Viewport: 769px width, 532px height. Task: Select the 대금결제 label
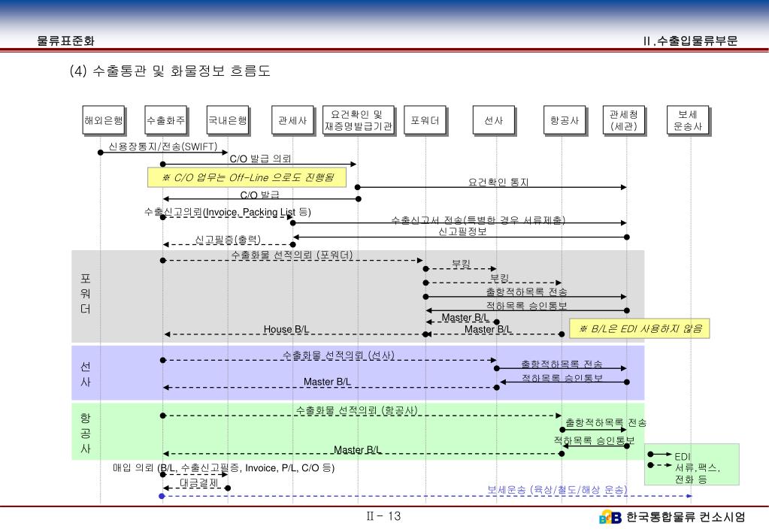(198, 482)
